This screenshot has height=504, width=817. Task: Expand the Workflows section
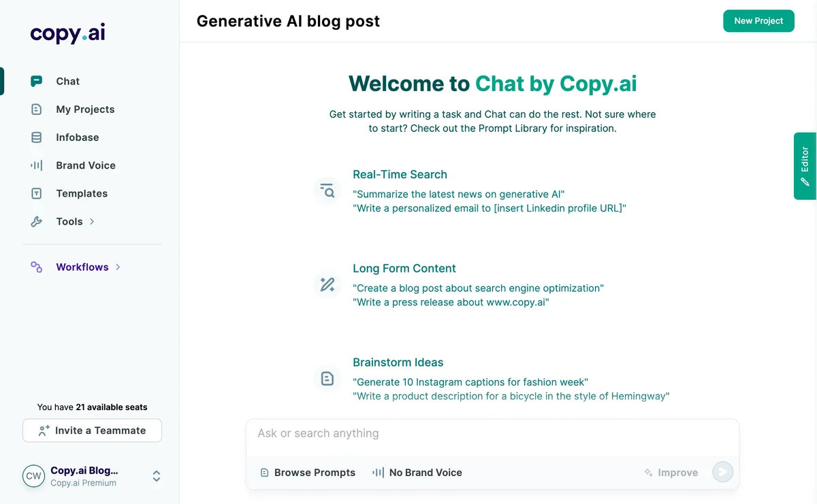(117, 267)
